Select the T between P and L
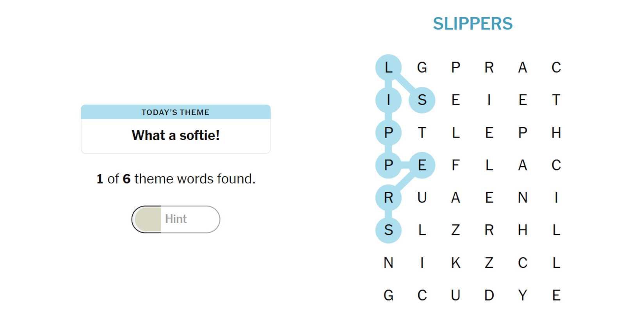This screenshot has height=322, width=644. [x=422, y=133]
